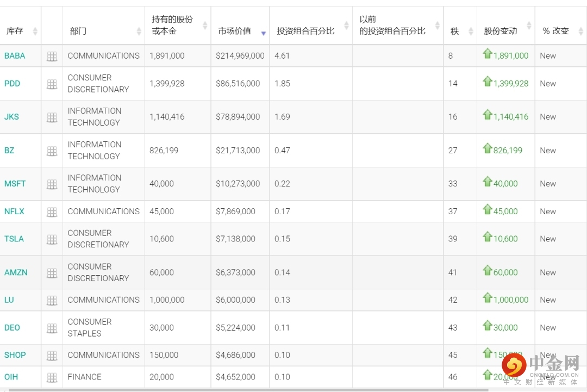
Task: Open the grid icon in the BZ row
Action: click(x=52, y=151)
